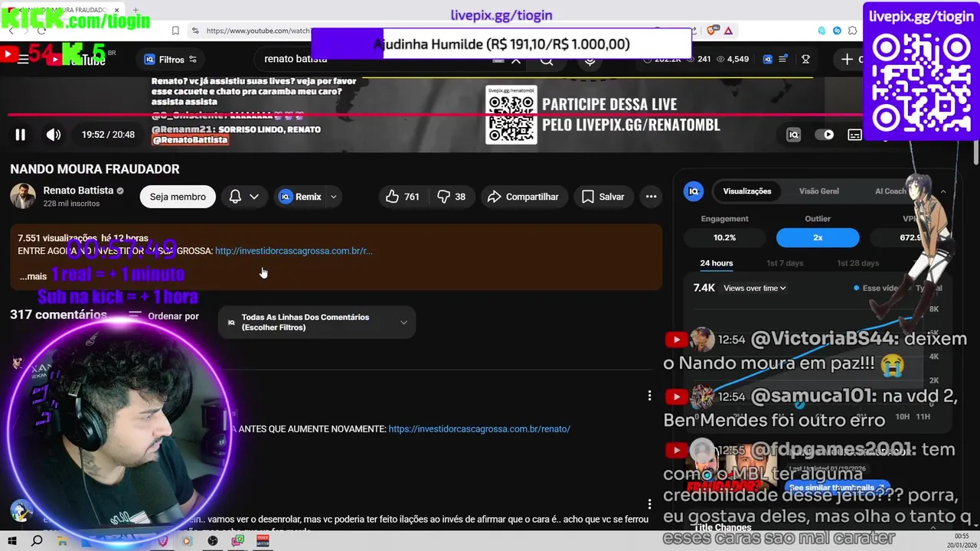Like the video with 761 likes

click(x=403, y=197)
